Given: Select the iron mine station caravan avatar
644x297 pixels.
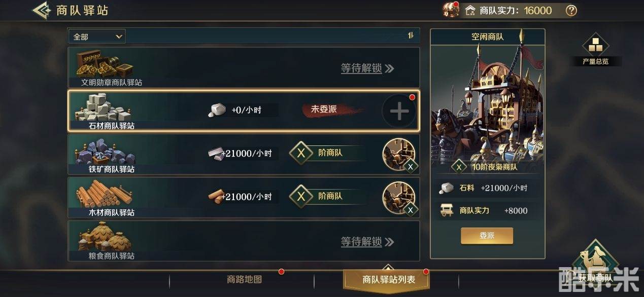Looking at the screenshot, I should point(399,154).
